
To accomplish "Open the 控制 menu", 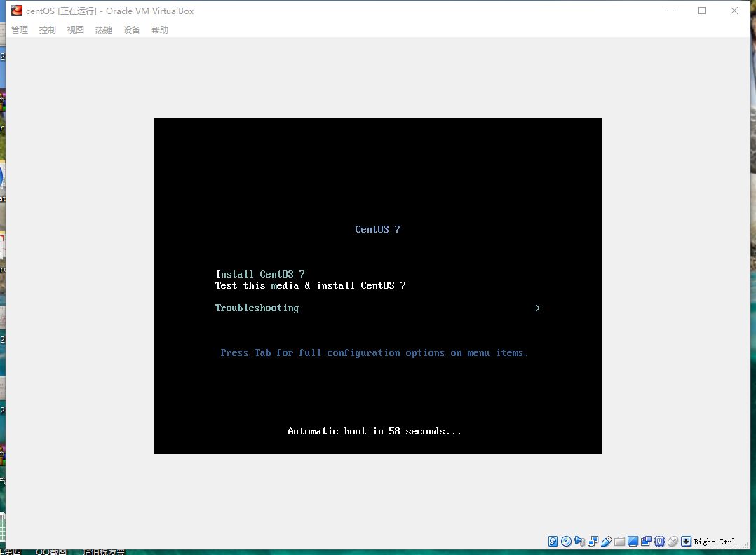I will (x=48, y=30).
